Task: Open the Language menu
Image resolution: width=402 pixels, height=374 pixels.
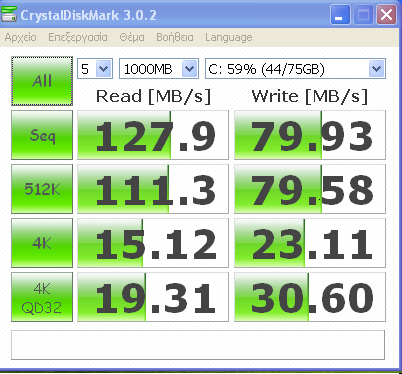Action: pos(229,37)
